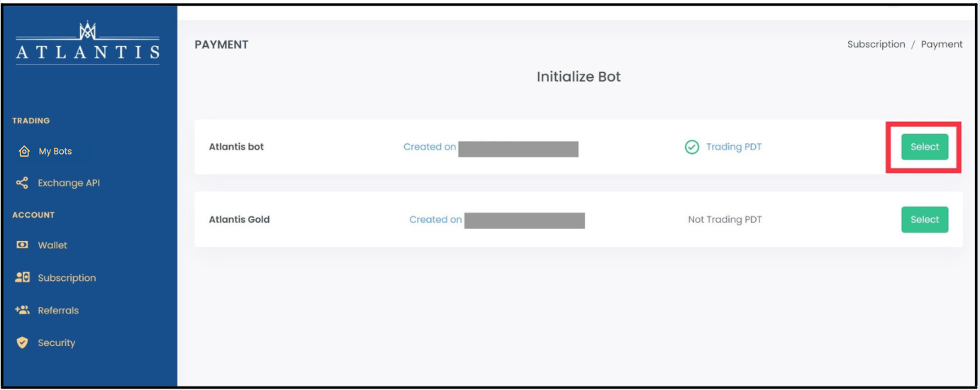
Task: Click the Security shield icon
Action: pos(23,342)
